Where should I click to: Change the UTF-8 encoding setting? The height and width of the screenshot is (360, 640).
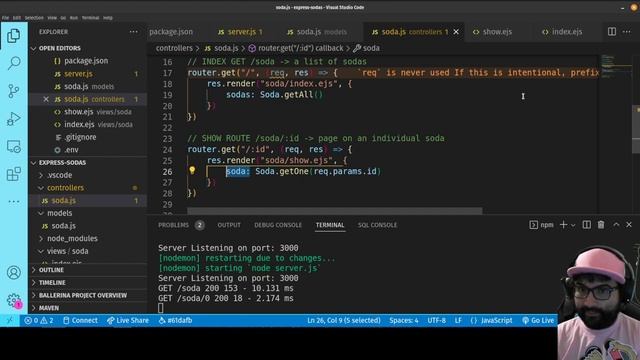tap(436, 320)
